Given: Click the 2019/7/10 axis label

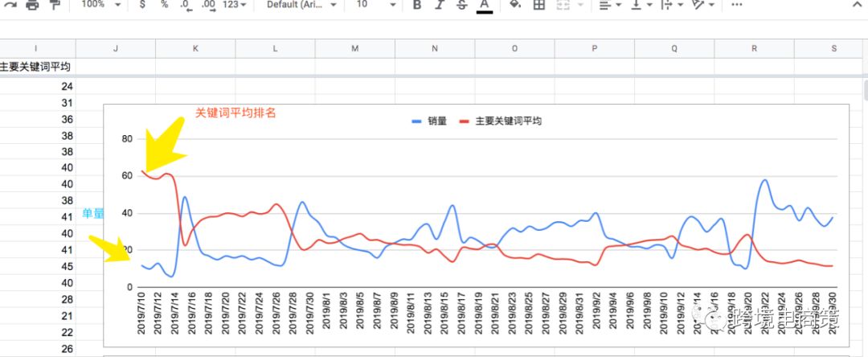Looking at the screenshot, I should pos(141,314).
